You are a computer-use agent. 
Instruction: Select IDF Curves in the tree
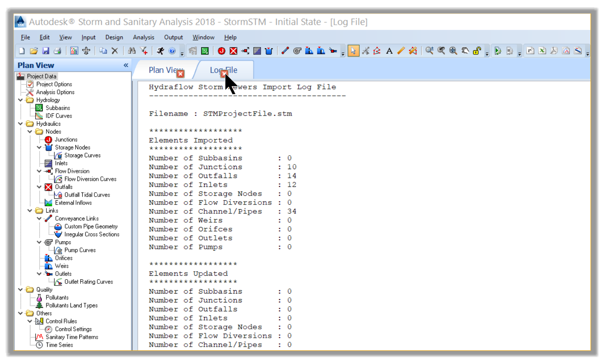coord(59,116)
